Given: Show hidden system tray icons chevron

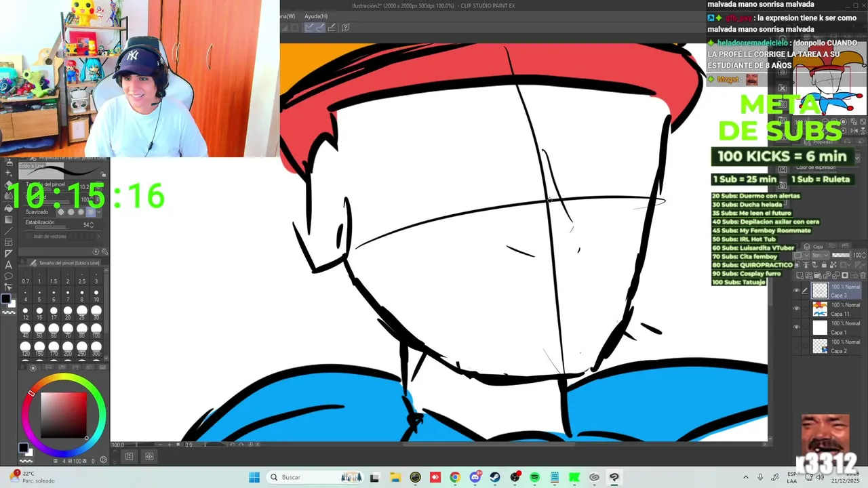Looking at the screenshot, I should pyautogui.click(x=746, y=477).
